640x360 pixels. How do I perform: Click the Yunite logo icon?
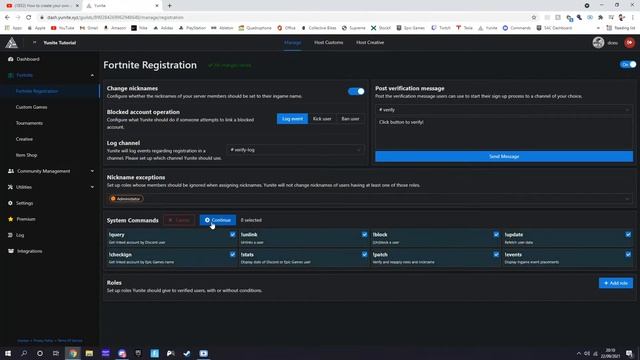point(11,42)
